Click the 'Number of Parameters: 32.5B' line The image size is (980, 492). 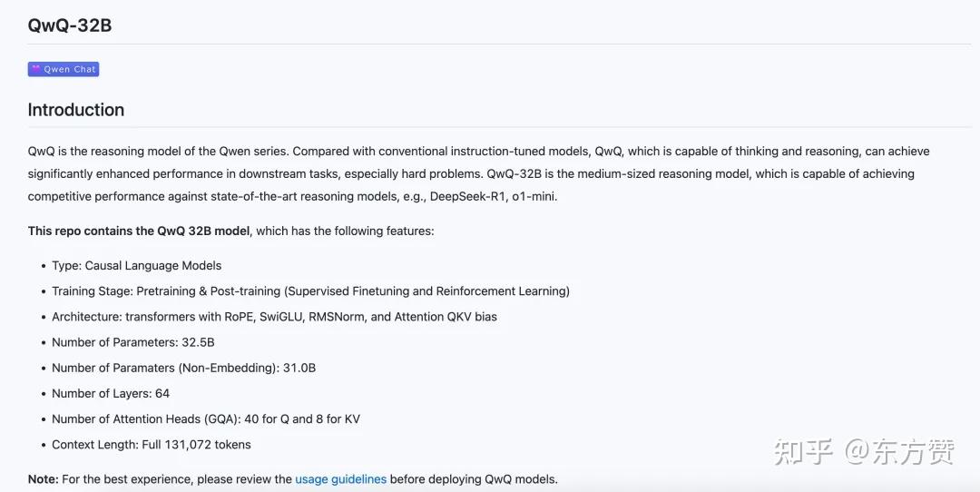coord(132,342)
